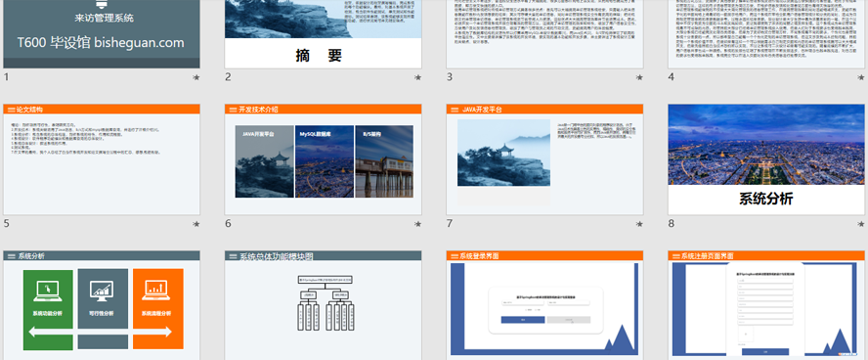The width and height of the screenshot is (868, 360).
Task: Select the '系统分析' city skyline section slide
Action: tap(766, 159)
